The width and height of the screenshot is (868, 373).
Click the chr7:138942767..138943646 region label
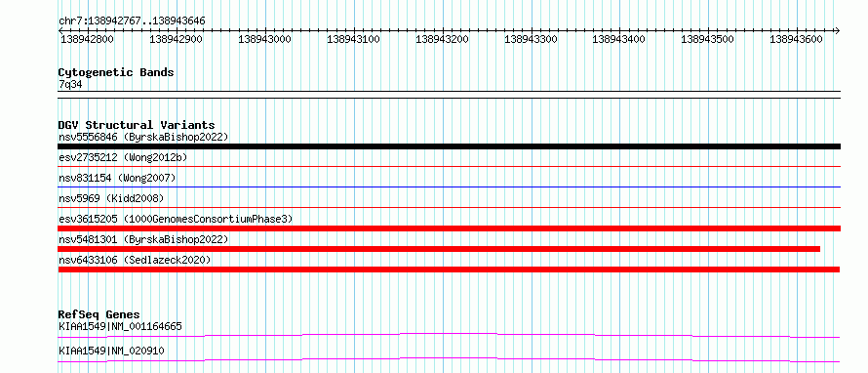[132, 21]
